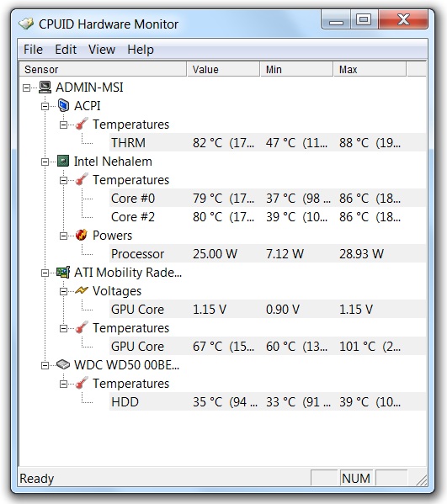Collapse the Voltages group expander
Screen dimensions: 447x504
tap(63, 291)
